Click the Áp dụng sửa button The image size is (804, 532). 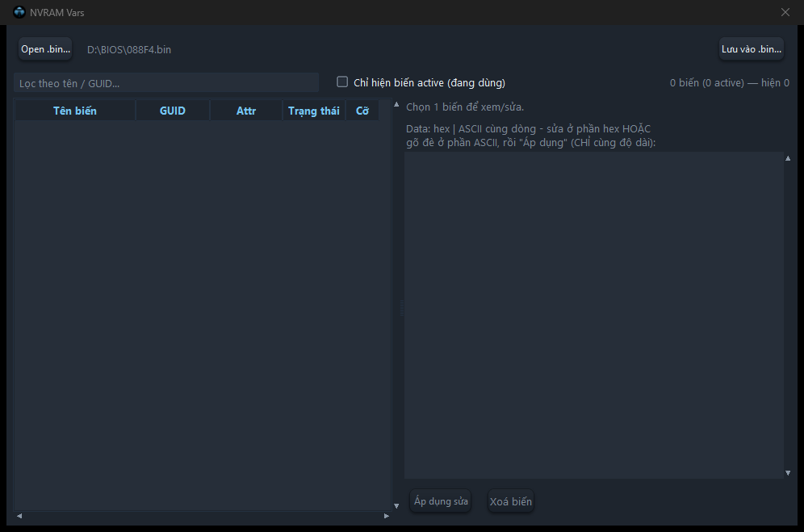441,501
